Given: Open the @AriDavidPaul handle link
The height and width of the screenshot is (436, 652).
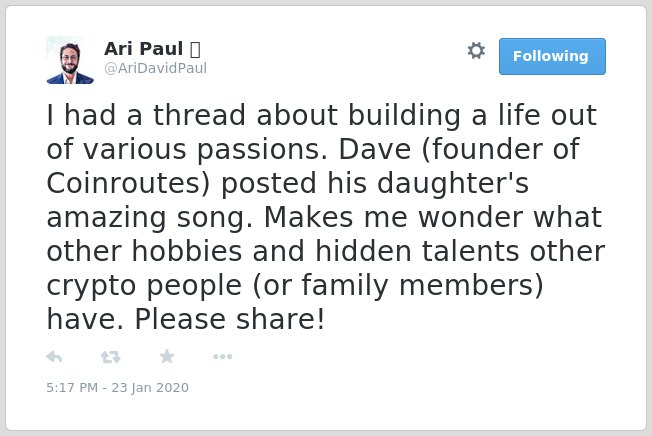Looking at the screenshot, I should coord(156,68).
